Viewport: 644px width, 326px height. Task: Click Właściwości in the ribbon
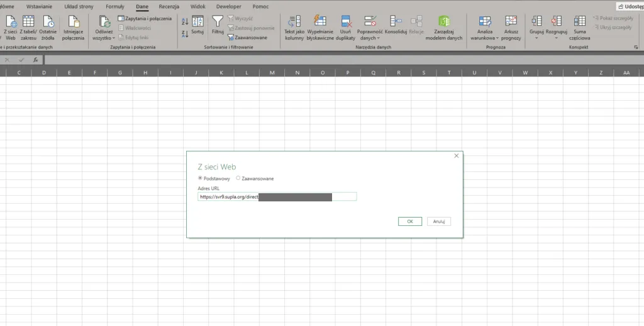click(135, 28)
